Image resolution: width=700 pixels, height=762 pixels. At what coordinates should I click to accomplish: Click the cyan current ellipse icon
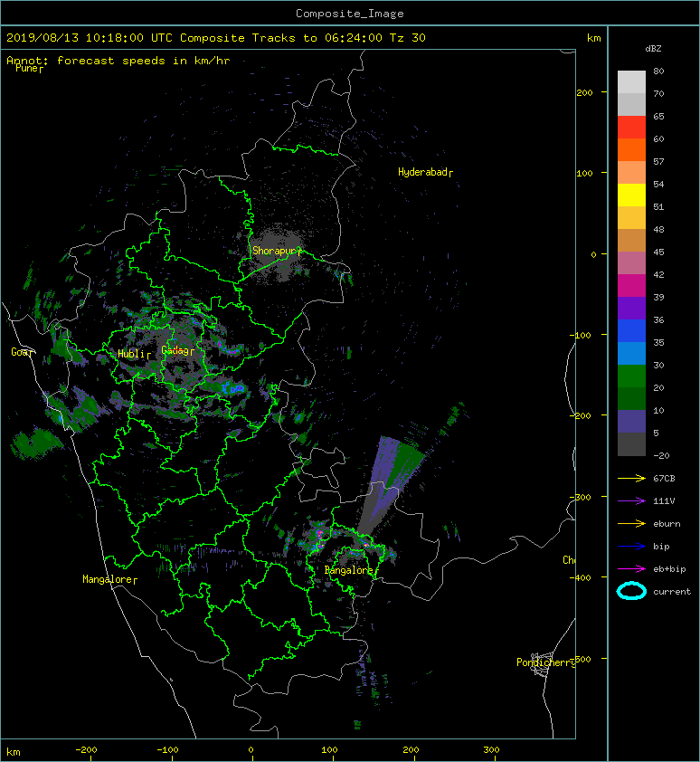631,591
